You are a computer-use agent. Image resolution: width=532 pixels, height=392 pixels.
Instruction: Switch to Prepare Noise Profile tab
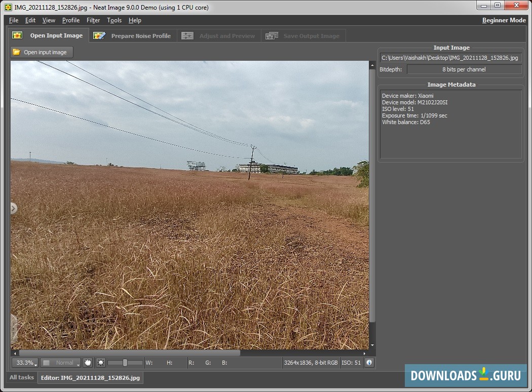point(133,36)
